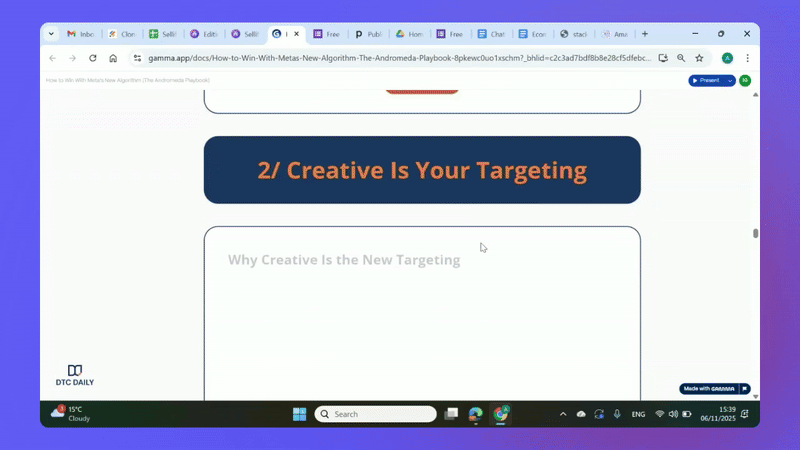Open the Publ tab with P icon
This screenshot has width=800, height=450.
pyautogui.click(x=368, y=34)
